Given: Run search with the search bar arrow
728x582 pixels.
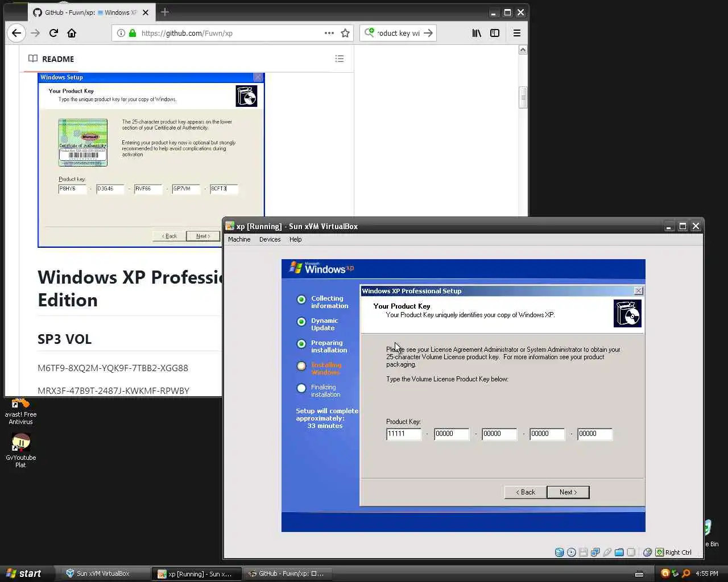Looking at the screenshot, I should tap(428, 33).
